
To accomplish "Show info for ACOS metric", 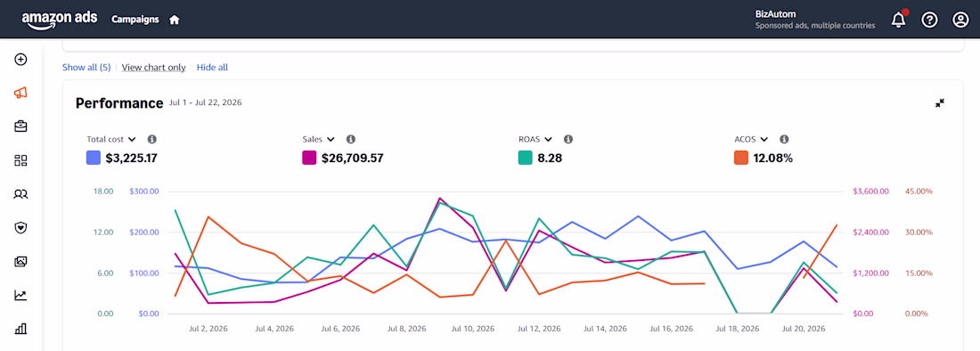I will 784,139.
